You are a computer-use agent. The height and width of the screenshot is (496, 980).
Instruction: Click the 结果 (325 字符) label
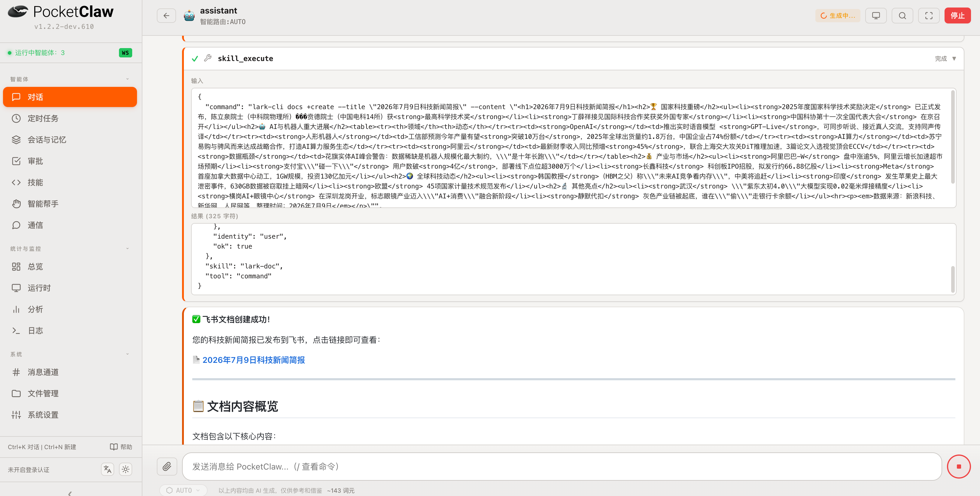tap(215, 216)
